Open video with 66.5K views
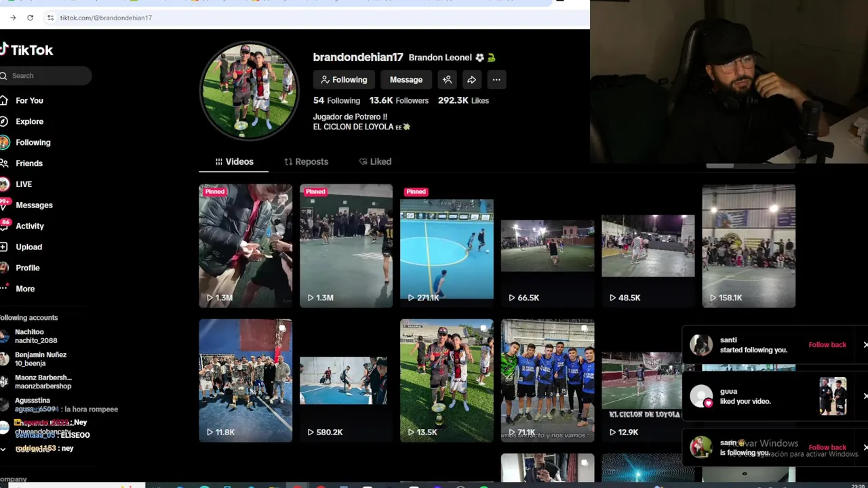 tap(547, 246)
